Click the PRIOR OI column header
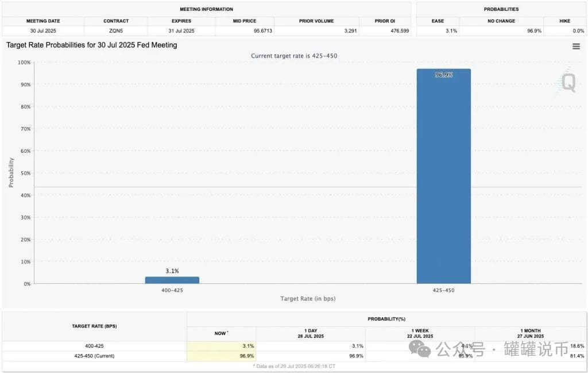The image size is (588, 373). (x=385, y=21)
